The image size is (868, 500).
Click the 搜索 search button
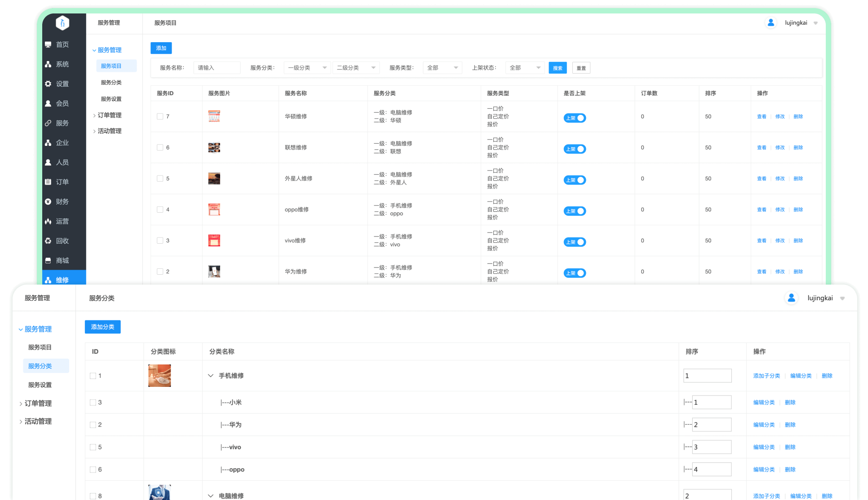[558, 68]
